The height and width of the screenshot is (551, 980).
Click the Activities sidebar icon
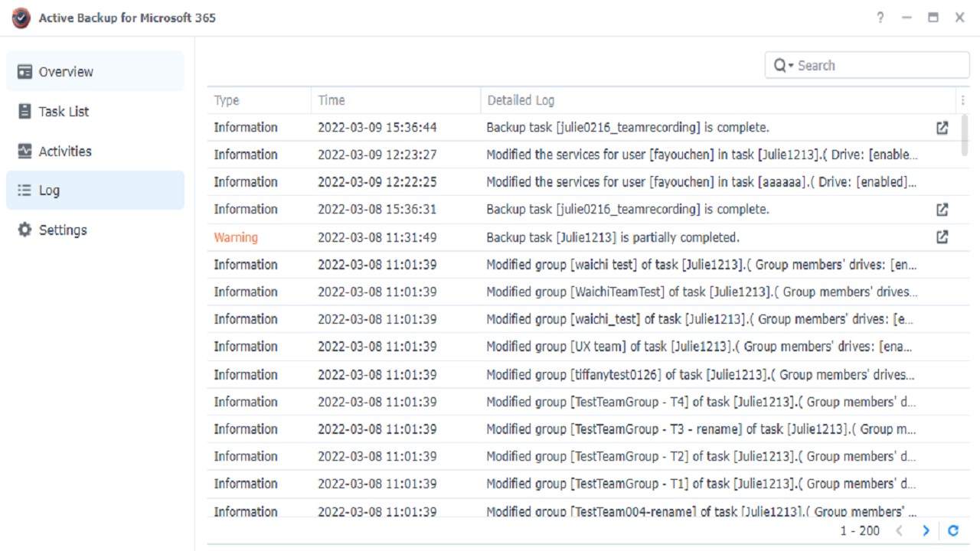click(x=24, y=151)
